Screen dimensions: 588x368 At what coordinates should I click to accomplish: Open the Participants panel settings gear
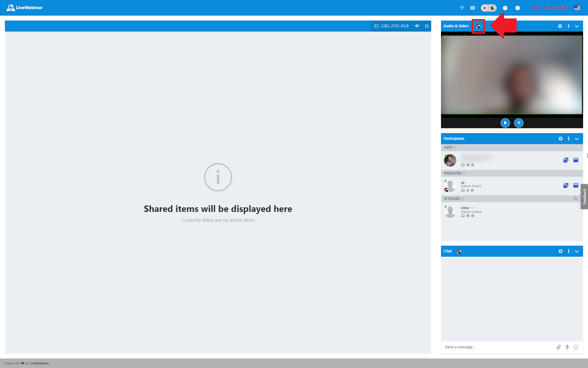pos(560,139)
